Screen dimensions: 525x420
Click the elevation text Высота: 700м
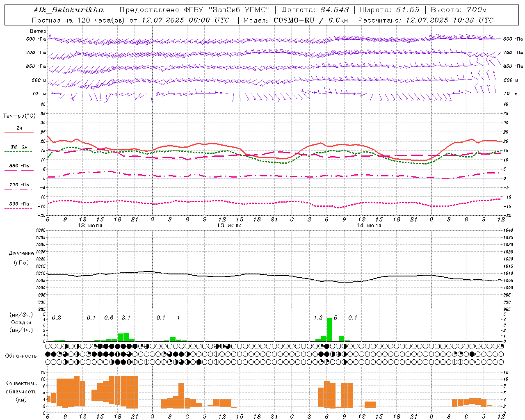pos(459,10)
